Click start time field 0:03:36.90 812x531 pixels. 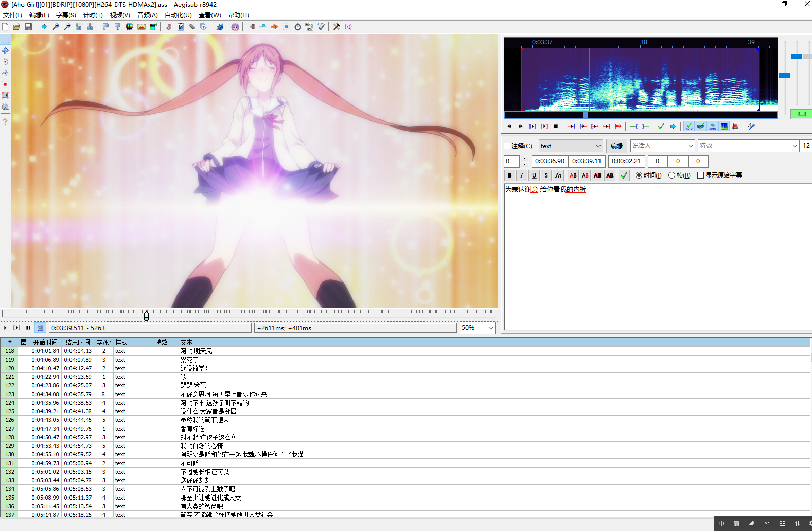point(550,161)
